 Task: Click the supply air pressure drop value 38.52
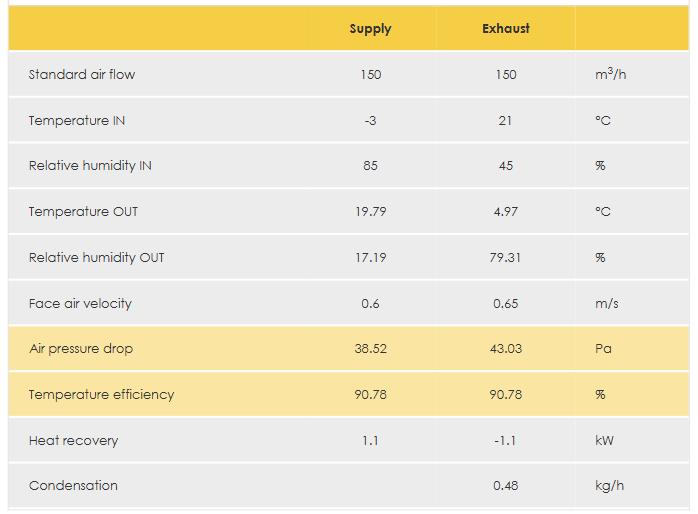[370, 349]
